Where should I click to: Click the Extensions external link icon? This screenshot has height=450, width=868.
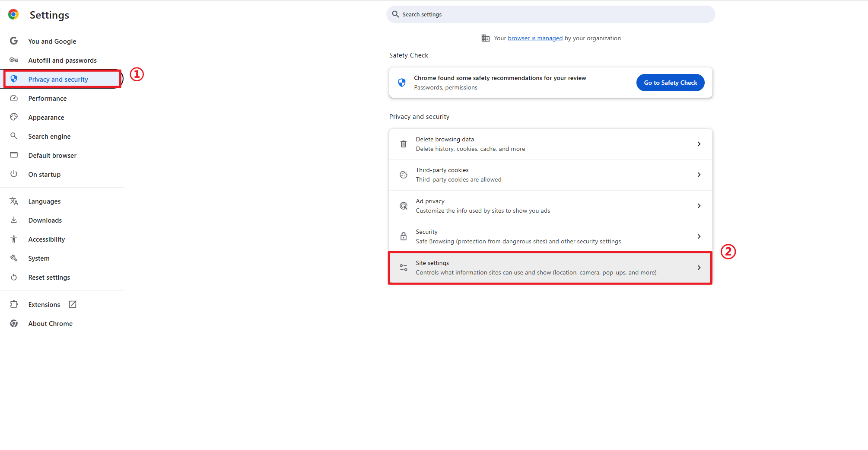tap(73, 304)
